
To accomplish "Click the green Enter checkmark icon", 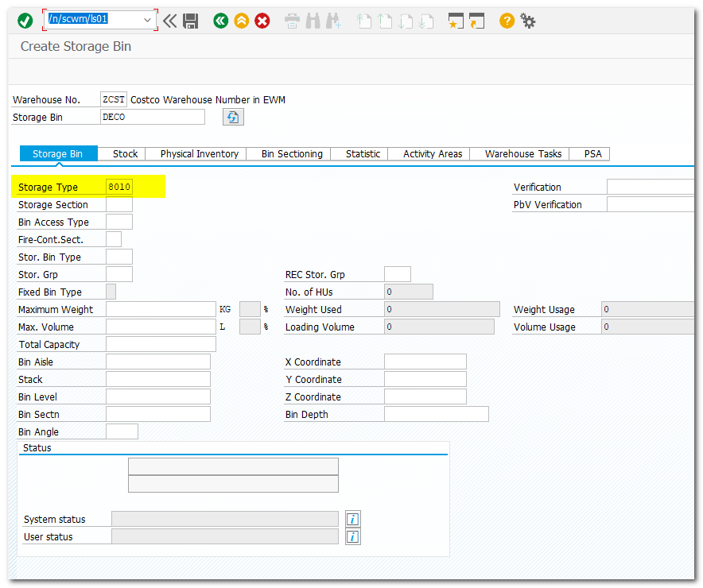I will (25, 21).
